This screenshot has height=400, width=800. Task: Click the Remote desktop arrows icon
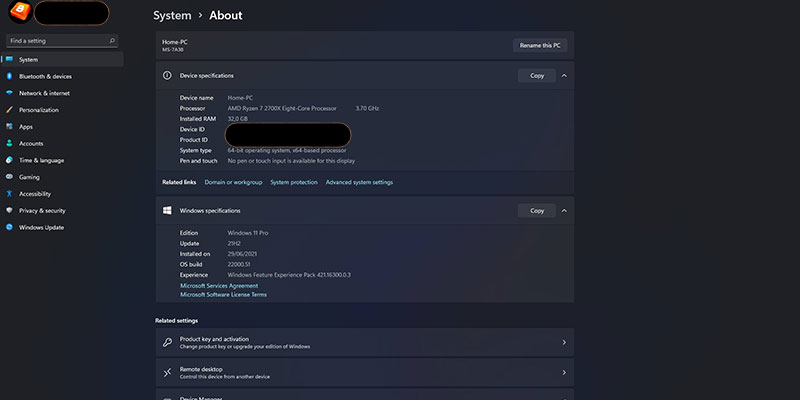click(167, 373)
